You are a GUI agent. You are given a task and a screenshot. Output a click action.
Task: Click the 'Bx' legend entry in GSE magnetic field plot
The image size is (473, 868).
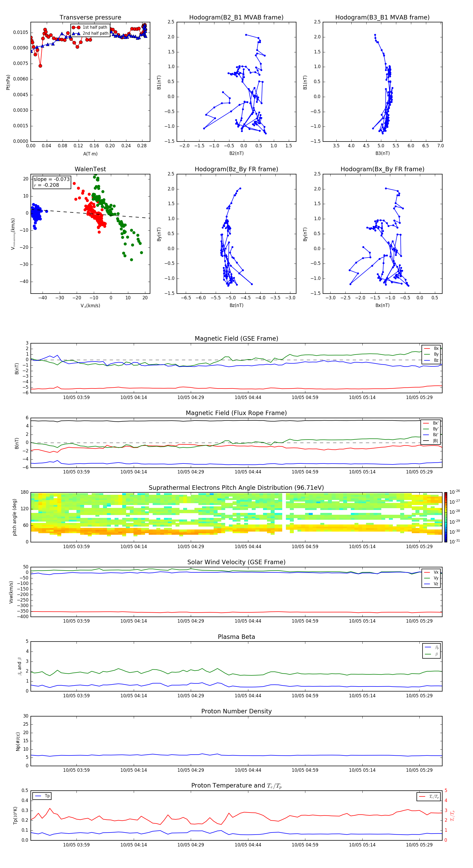[431, 349]
